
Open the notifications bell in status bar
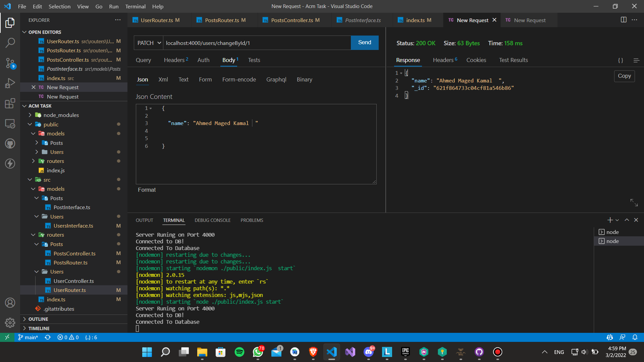tap(636, 337)
